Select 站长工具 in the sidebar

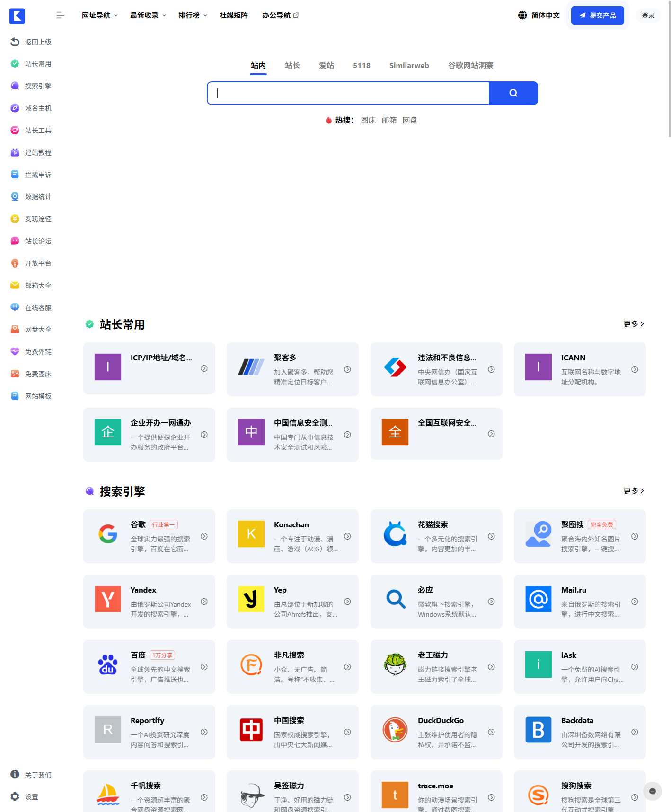pyautogui.click(x=31, y=131)
